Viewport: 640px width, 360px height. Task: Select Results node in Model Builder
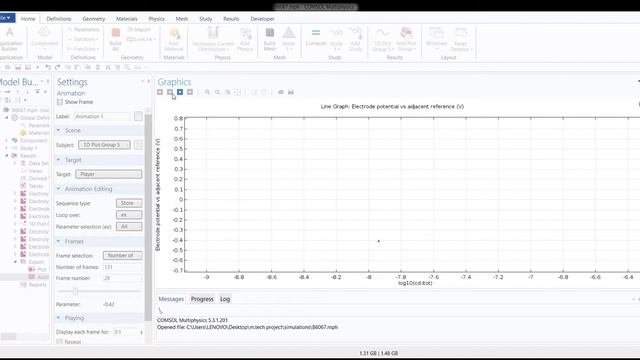click(x=24, y=156)
